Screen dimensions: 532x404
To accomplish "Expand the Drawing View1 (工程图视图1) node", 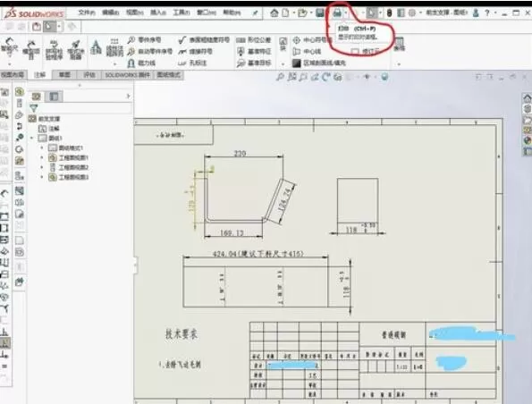I will [x=42, y=158].
